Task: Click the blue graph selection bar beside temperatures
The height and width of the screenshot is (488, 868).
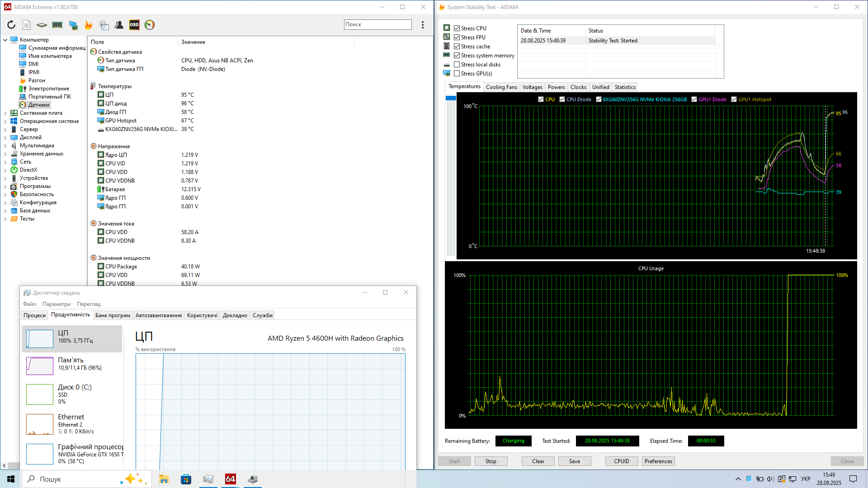Action: pyautogui.click(x=451, y=98)
